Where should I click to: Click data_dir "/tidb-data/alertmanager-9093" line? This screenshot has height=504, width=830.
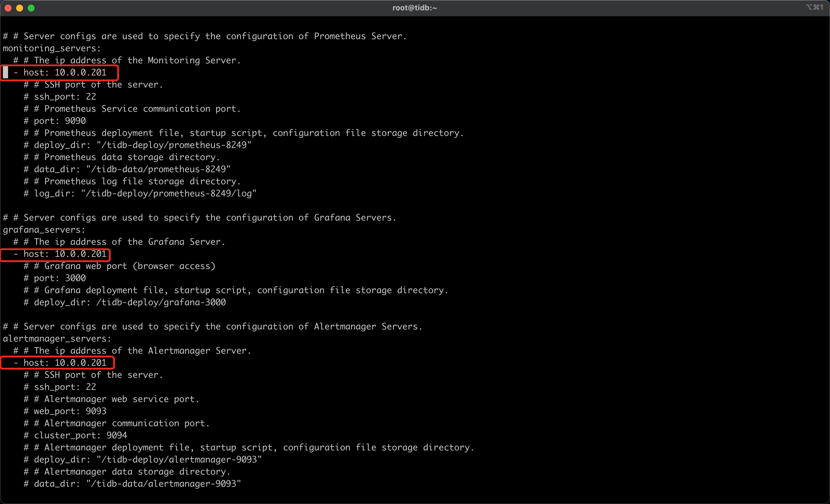tap(132, 484)
